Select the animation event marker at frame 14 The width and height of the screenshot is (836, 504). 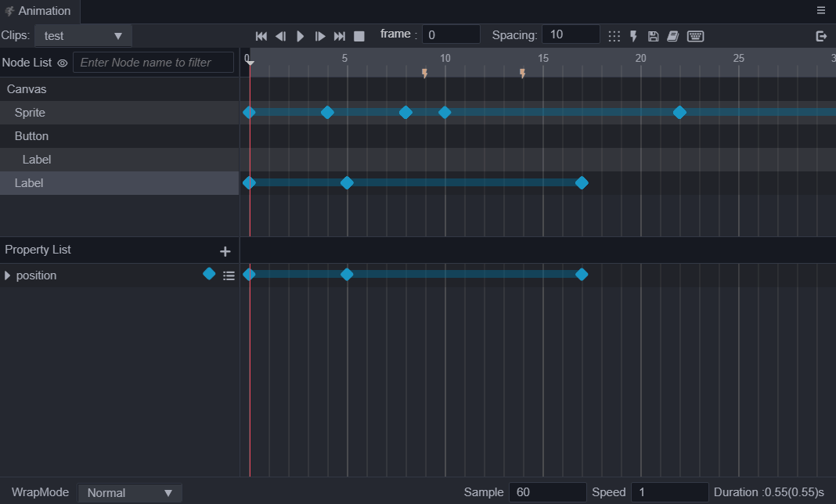(x=523, y=73)
